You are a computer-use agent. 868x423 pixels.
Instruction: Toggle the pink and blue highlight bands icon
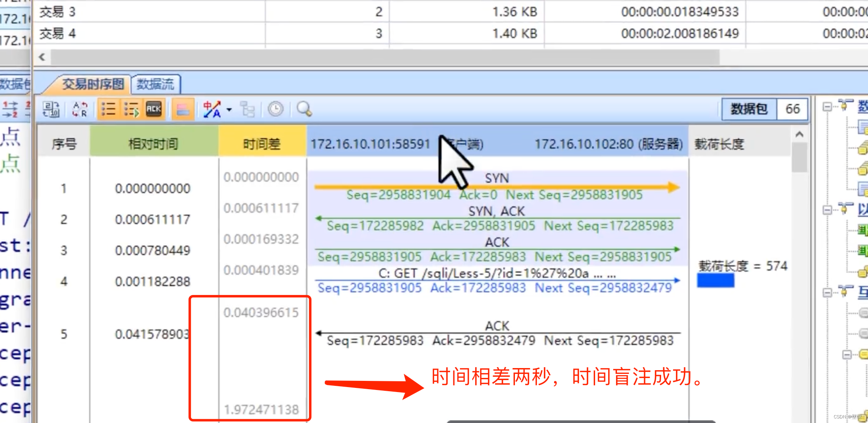coord(183,109)
